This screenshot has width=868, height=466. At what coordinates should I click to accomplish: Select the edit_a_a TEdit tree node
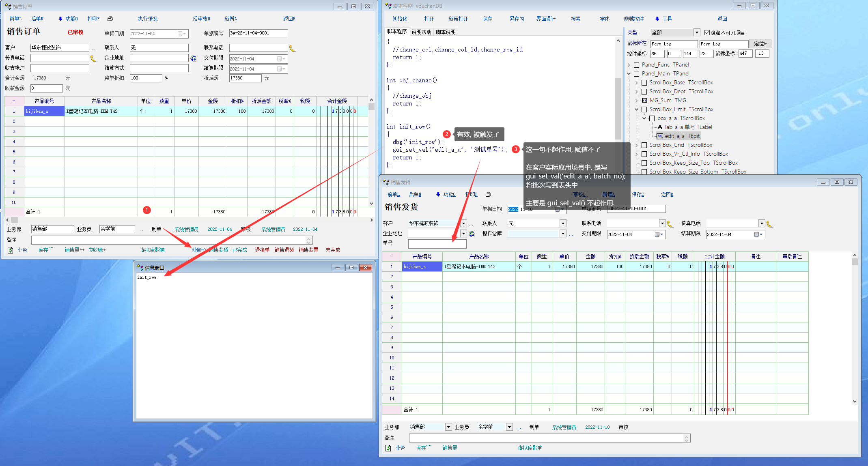pos(682,136)
